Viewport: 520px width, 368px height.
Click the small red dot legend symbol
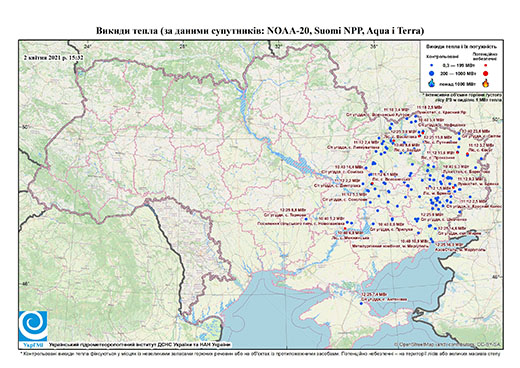point(486,65)
